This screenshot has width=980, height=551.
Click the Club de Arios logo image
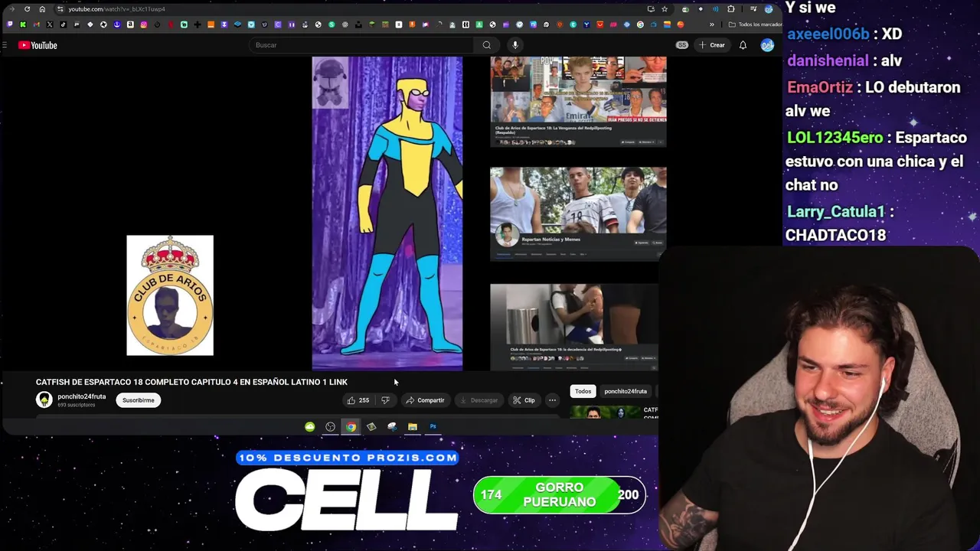coord(170,295)
